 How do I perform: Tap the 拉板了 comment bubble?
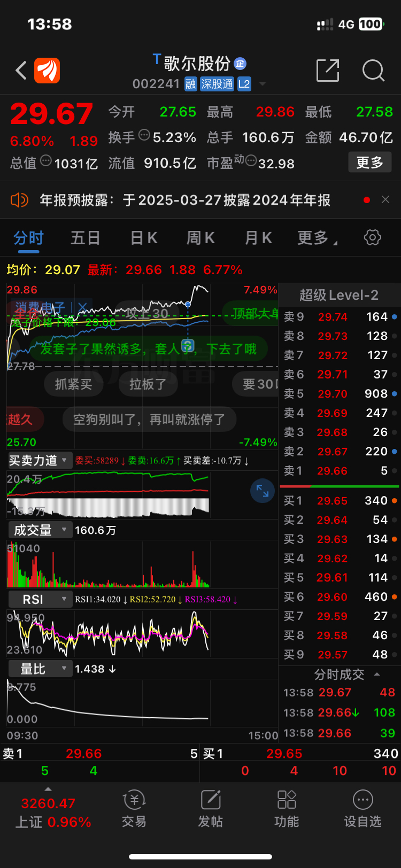148,384
